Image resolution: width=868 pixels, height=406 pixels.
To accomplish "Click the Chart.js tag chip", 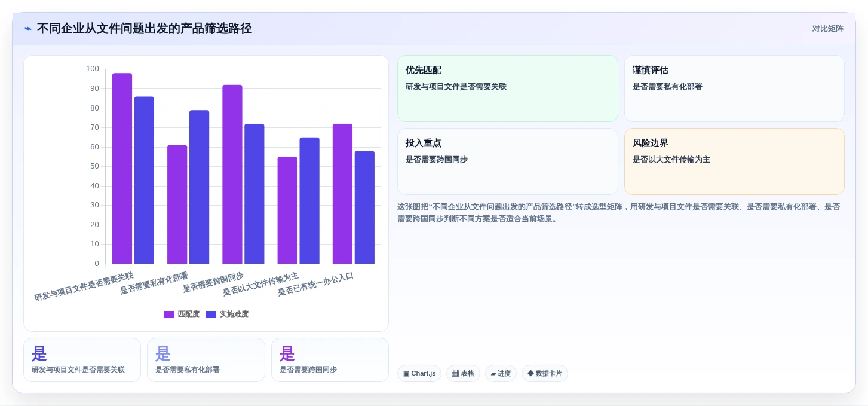I will (x=419, y=374).
